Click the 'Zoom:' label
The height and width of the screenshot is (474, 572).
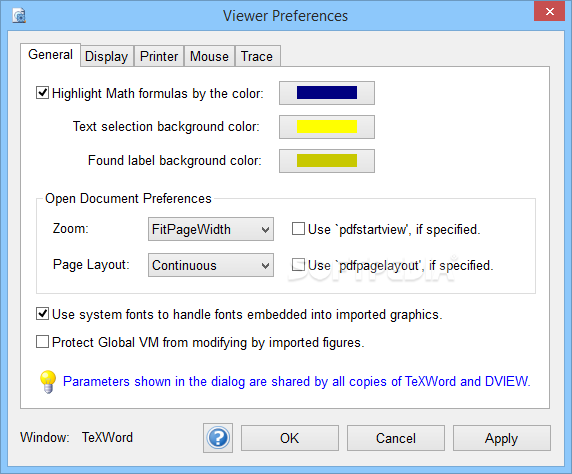coord(71,228)
